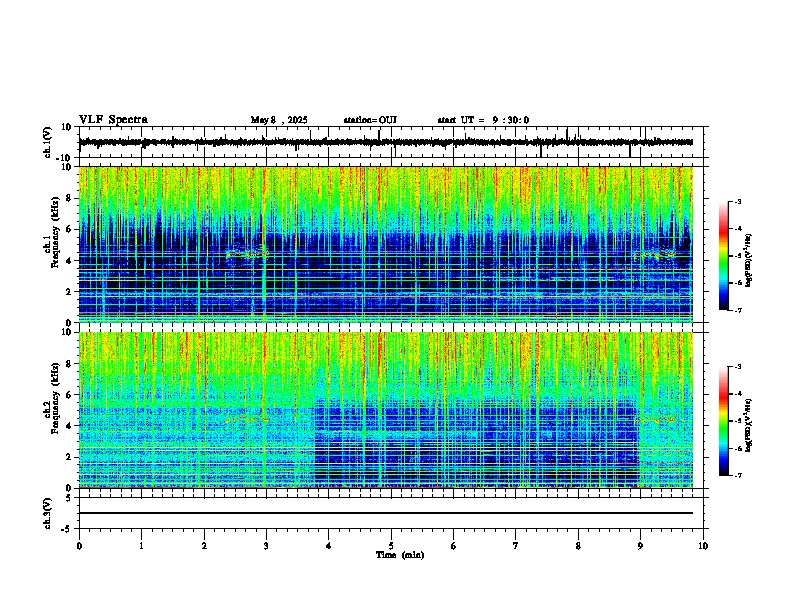Select the date text "May 8, 2025"
792x612 pixels.
279,120
